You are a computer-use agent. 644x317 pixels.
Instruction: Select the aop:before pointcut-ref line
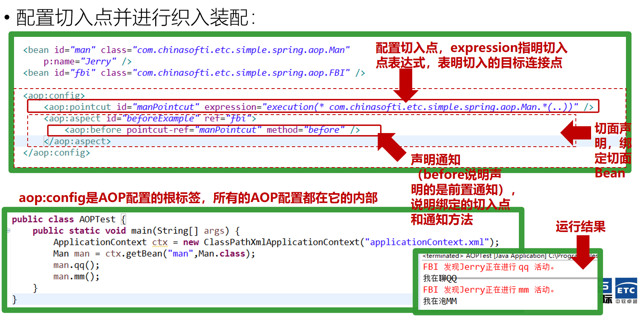pyautogui.click(x=213, y=130)
